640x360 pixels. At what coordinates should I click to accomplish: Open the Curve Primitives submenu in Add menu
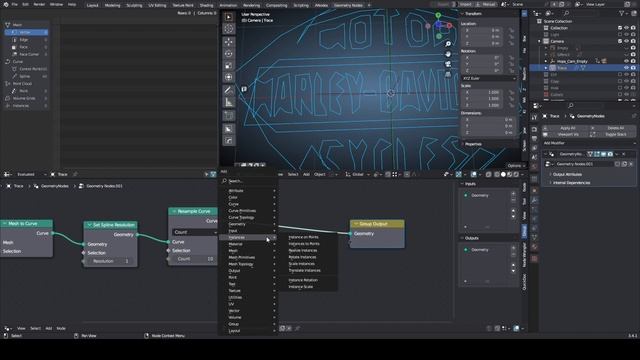[249, 211]
